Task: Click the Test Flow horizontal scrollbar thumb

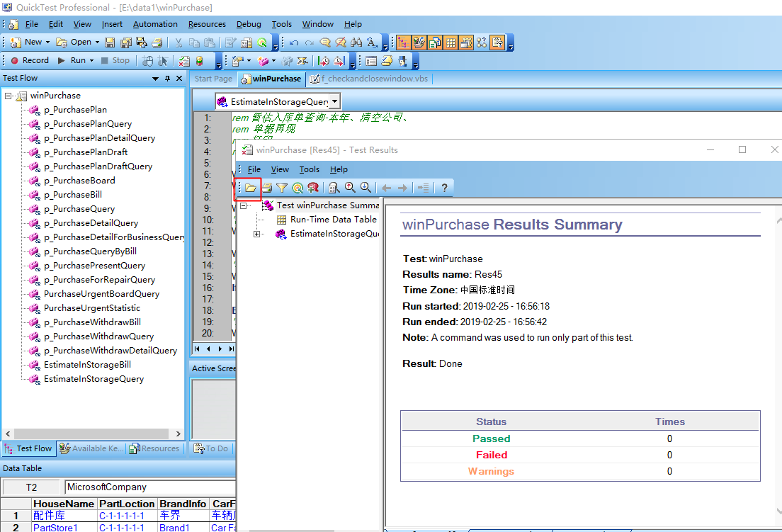Action: (x=91, y=434)
